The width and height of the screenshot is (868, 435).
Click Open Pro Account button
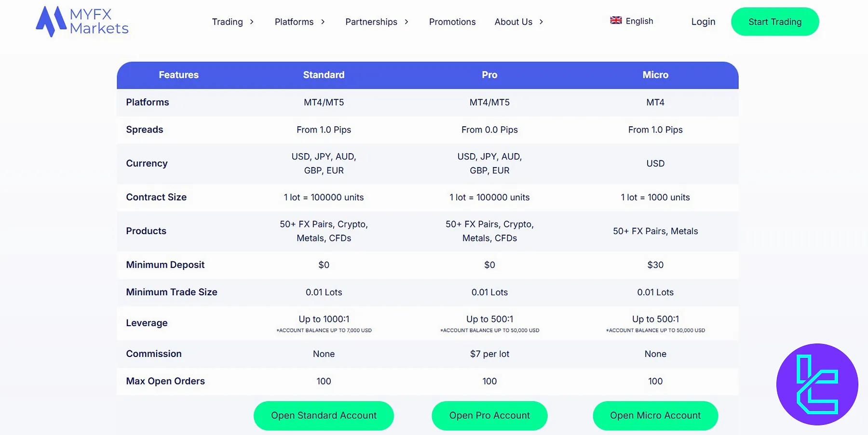click(x=489, y=416)
